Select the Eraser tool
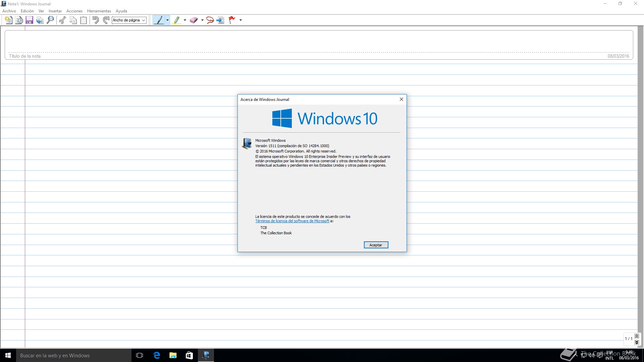Screen dimensions: 644x362 tap(194, 20)
